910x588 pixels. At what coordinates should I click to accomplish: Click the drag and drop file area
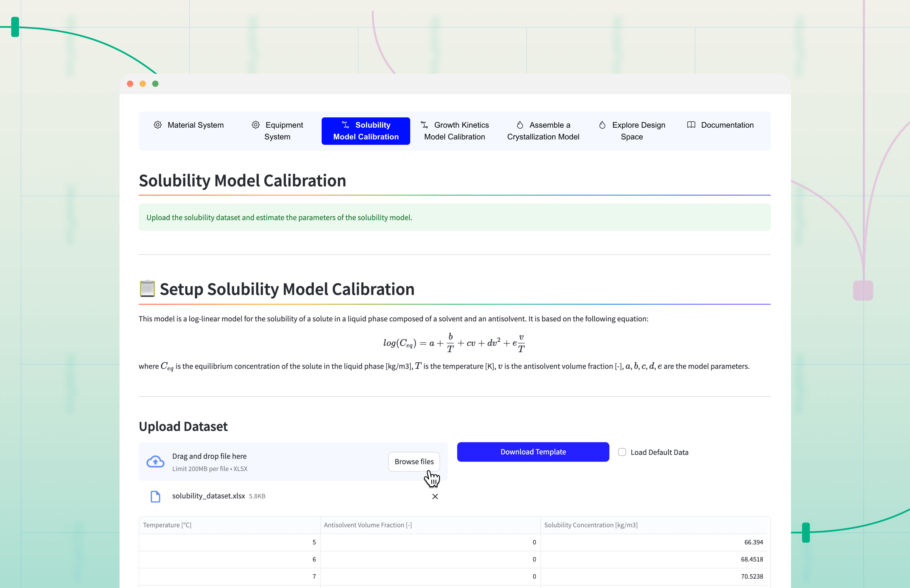pos(267,462)
